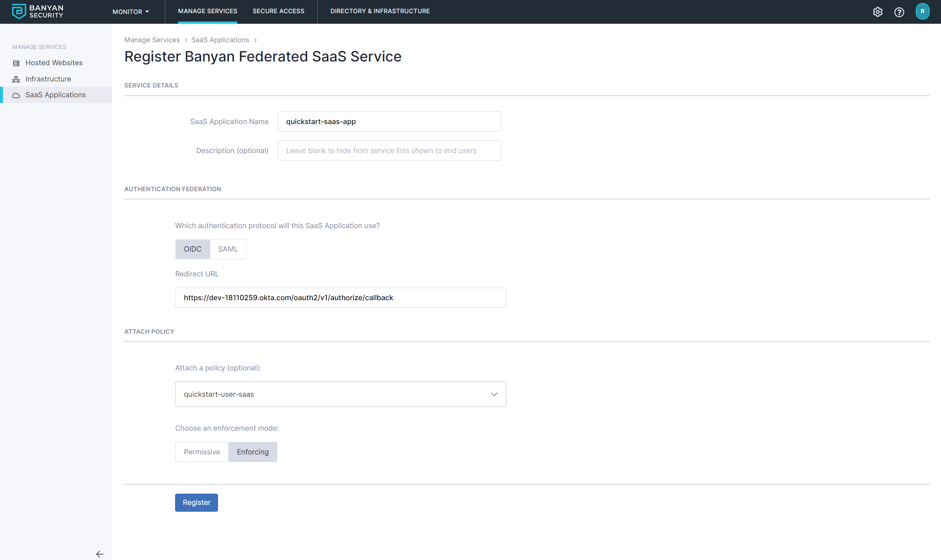Open Directory & Infrastructure tab
Screen dimensions: 941x560
(x=380, y=11)
